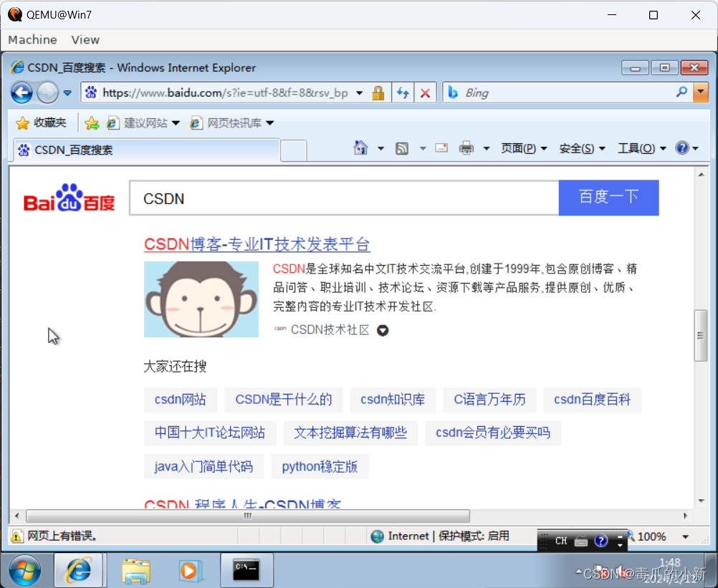Click the IE Back navigation button
The image size is (718, 588).
tap(21, 93)
